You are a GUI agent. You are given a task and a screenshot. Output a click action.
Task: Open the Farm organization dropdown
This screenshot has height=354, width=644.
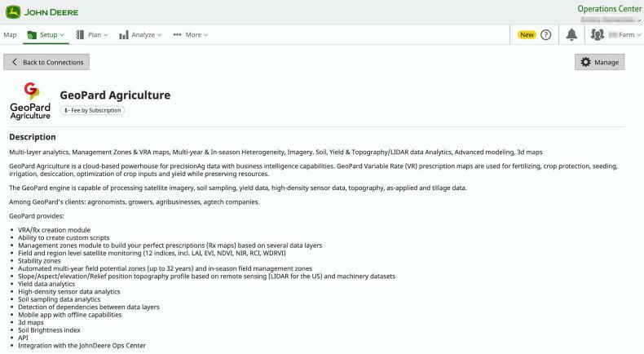coord(629,35)
